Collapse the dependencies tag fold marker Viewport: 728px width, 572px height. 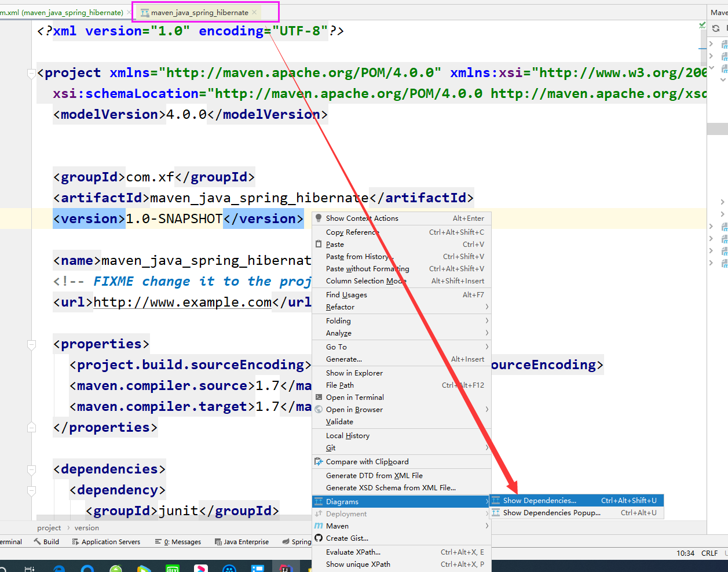point(31,470)
